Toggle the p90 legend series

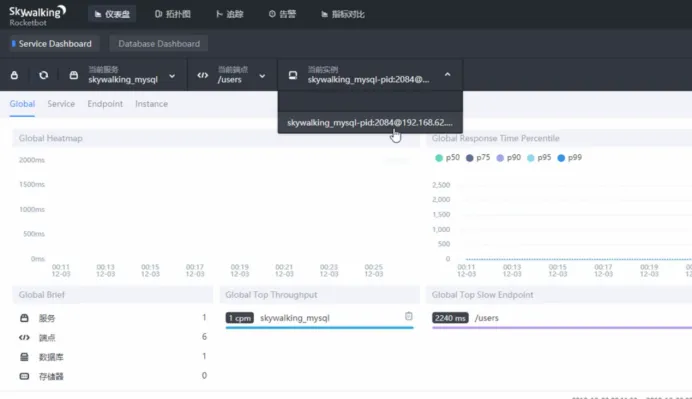point(508,158)
